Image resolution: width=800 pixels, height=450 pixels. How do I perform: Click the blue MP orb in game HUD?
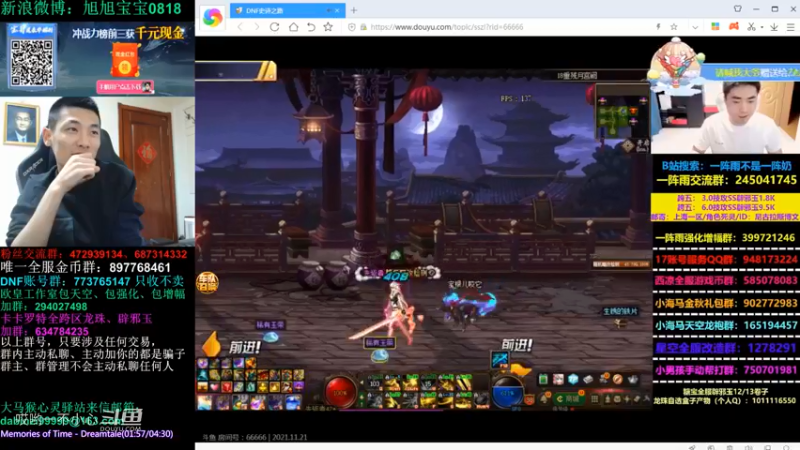tap(507, 393)
